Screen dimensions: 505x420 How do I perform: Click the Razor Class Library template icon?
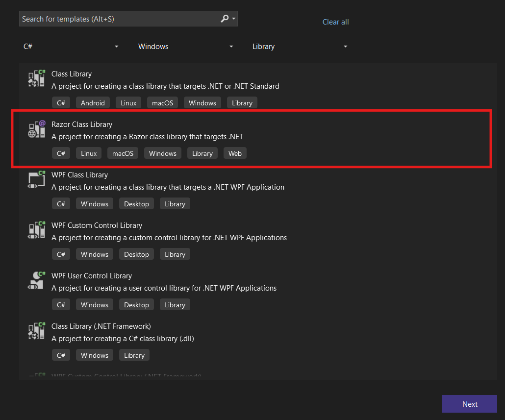pos(36,129)
